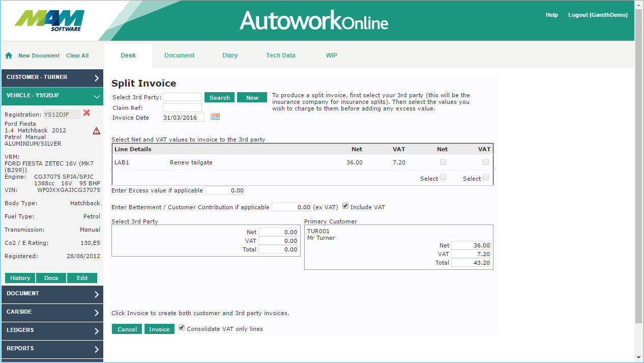Switch to the Diary tab
This screenshot has height=363, width=644.
pos(230,55)
